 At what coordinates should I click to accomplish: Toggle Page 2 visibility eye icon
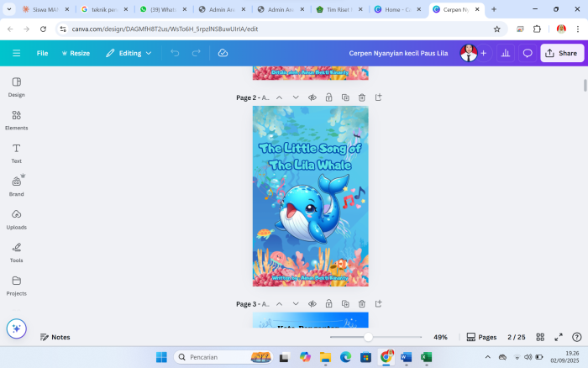point(312,97)
